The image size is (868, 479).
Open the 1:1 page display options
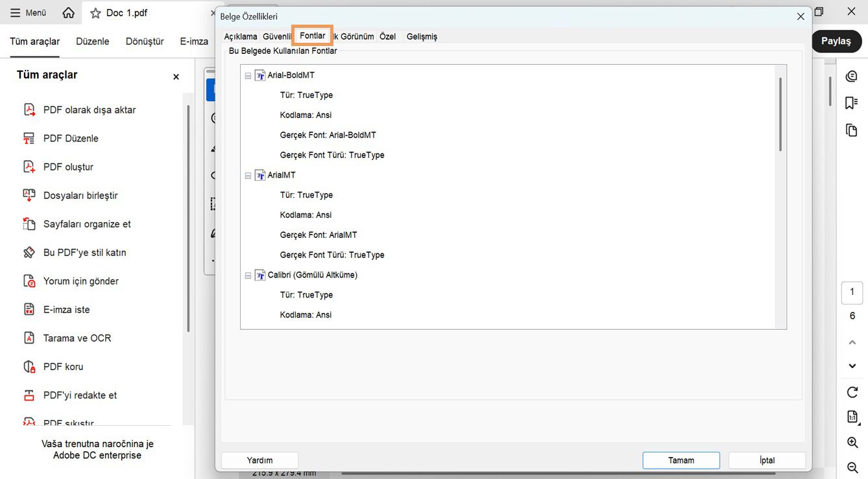pos(852,417)
